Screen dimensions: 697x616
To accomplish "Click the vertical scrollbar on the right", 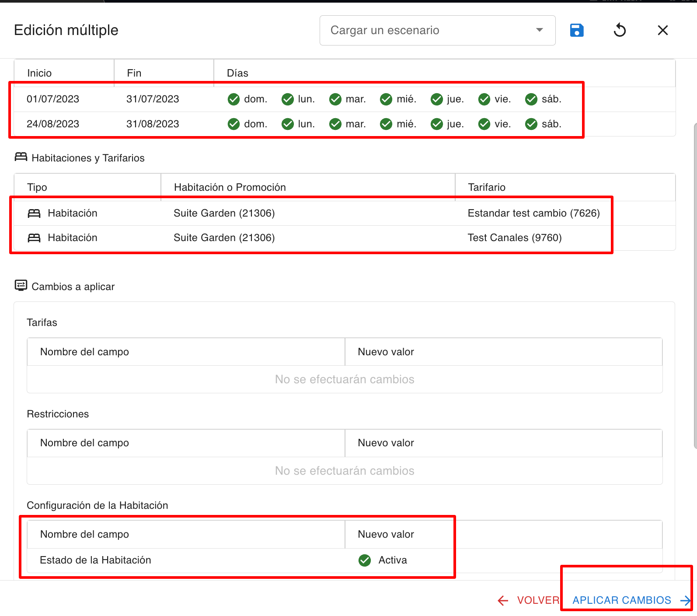I will [695, 284].
